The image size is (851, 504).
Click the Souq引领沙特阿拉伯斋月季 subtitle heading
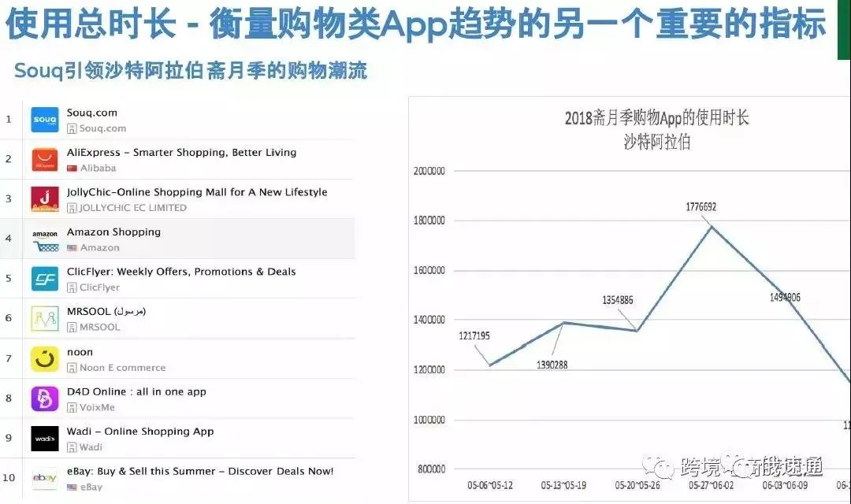tap(191, 71)
